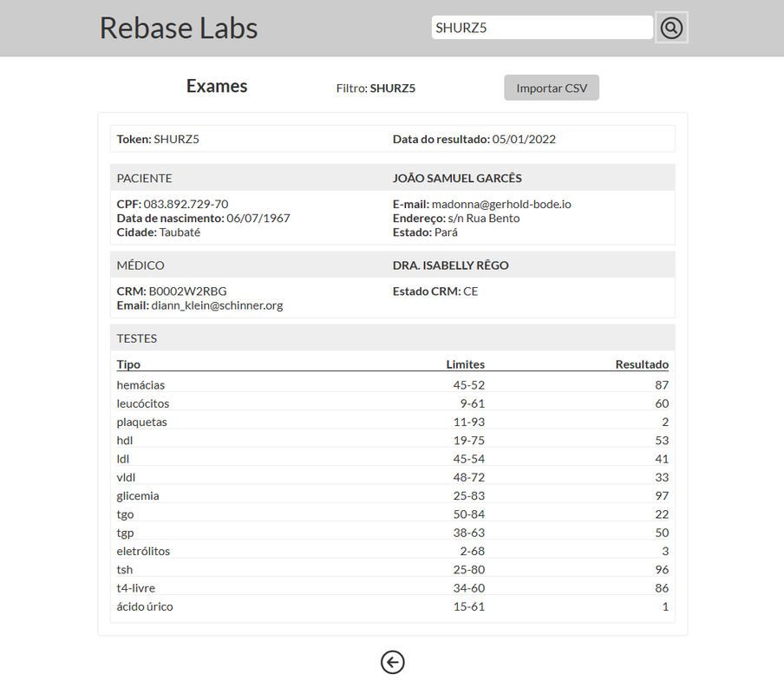Click the ldl limits 45-54
The width and height of the screenshot is (784, 694).
coord(469,459)
